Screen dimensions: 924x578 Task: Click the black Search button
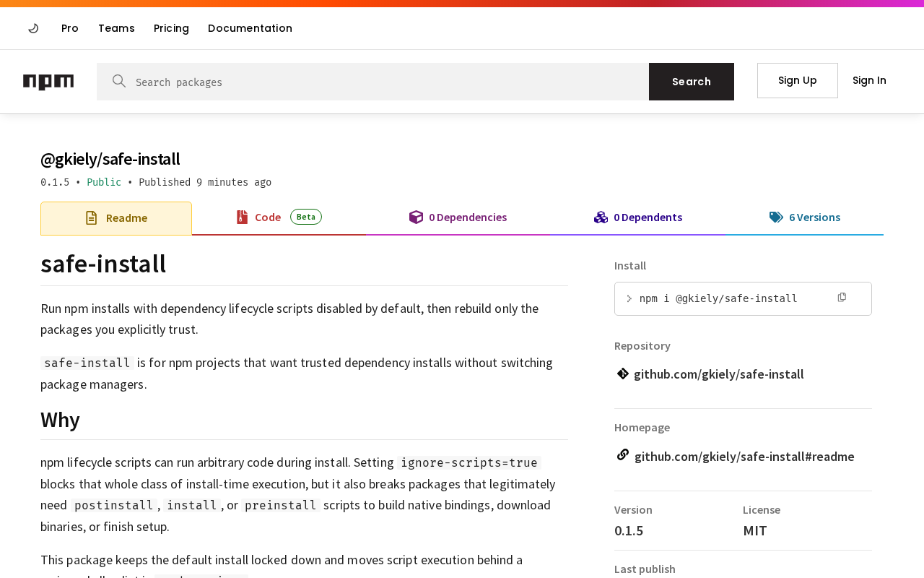692,82
